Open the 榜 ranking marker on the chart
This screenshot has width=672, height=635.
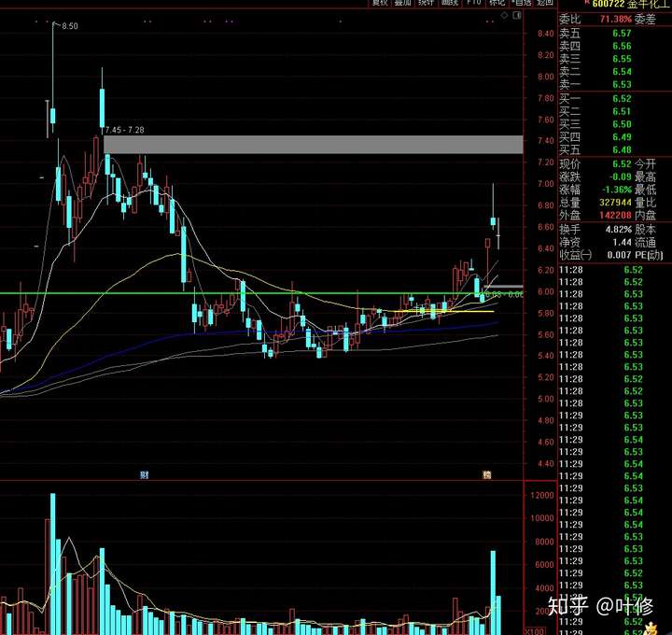point(487,474)
